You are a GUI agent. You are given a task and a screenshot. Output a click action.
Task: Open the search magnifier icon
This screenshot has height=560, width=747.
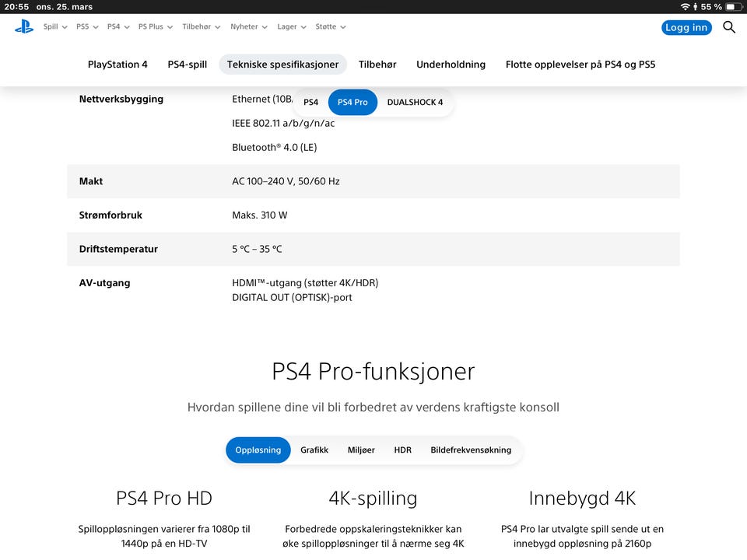point(729,27)
